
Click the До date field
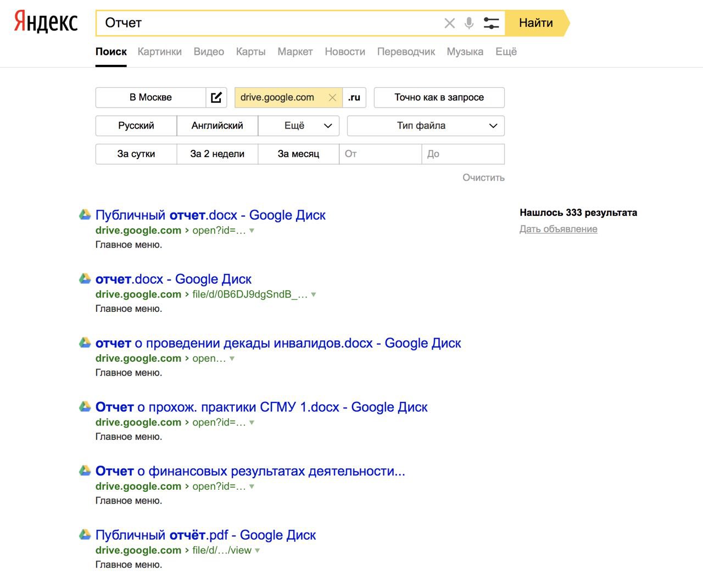click(x=462, y=154)
